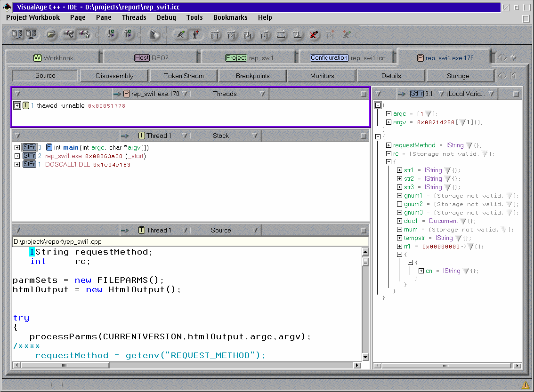534x392 pixels.
Task: Expand the requestMethod IString node
Action: point(388,145)
